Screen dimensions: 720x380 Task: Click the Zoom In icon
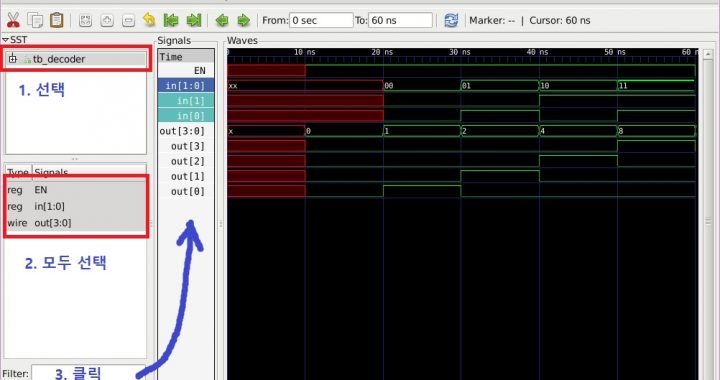pos(107,20)
